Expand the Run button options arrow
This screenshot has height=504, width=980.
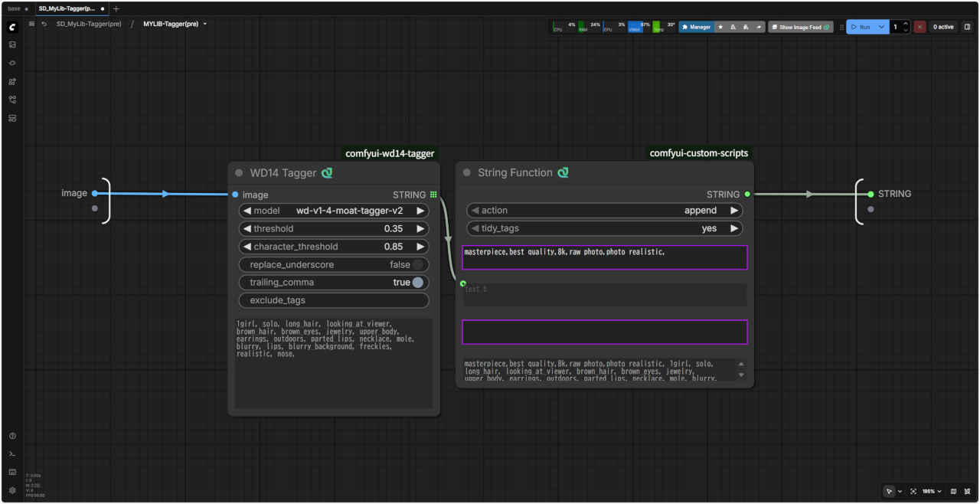(x=881, y=27)
